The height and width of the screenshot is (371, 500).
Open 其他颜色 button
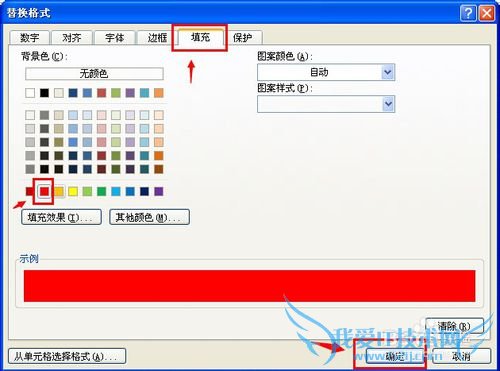click(150, 217)
